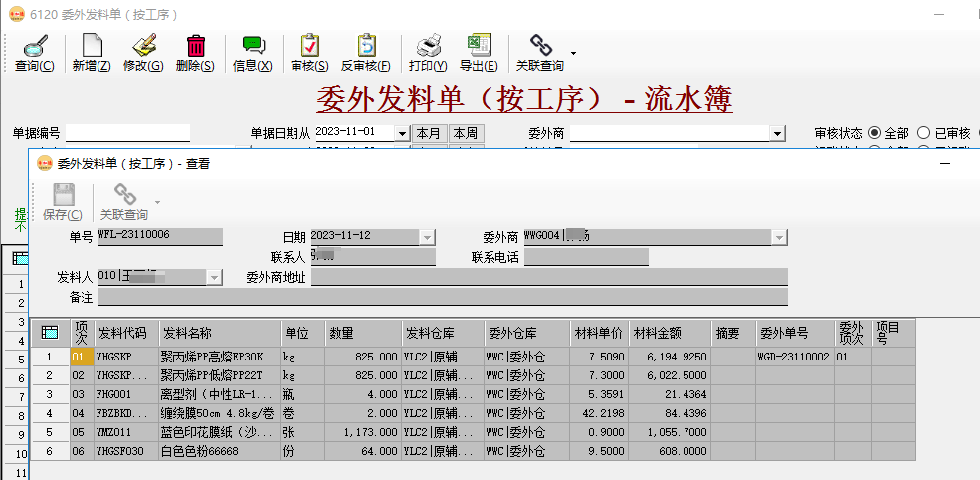This screenshot has height=480, width=980.
Task: Open the 委外商 filter dropdown in main window
Action: pyautogui.click(x=777, y=133)
